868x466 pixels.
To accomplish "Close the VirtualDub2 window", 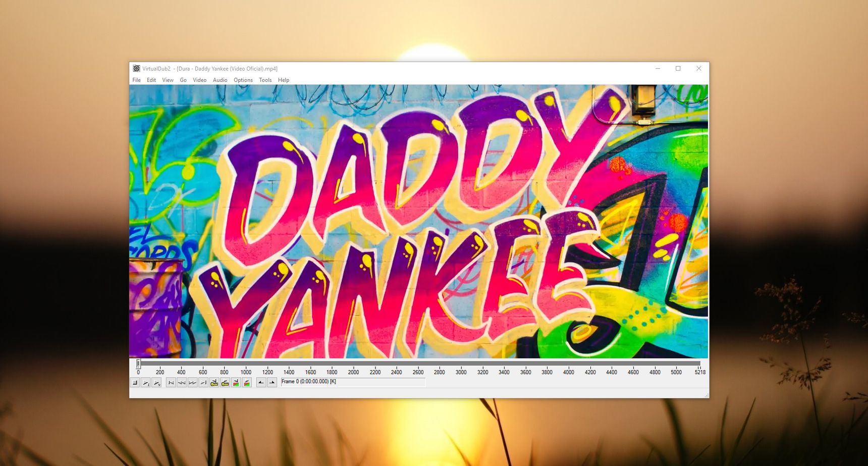I will [x=699, y=69].
